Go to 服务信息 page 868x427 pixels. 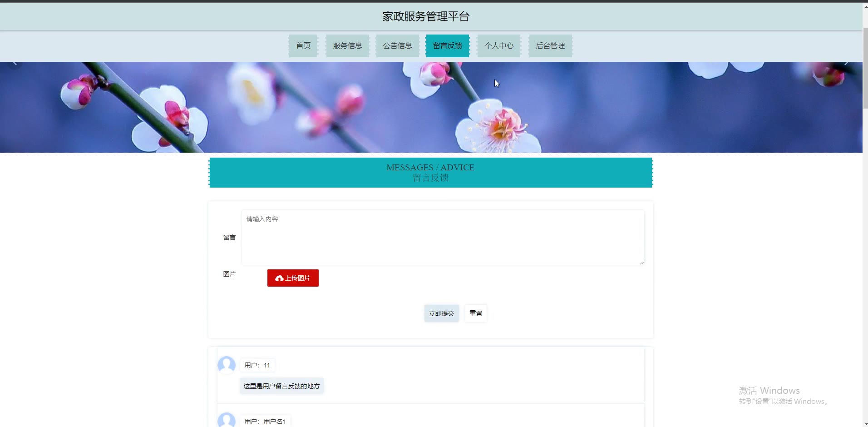click(x=347, y=46)
